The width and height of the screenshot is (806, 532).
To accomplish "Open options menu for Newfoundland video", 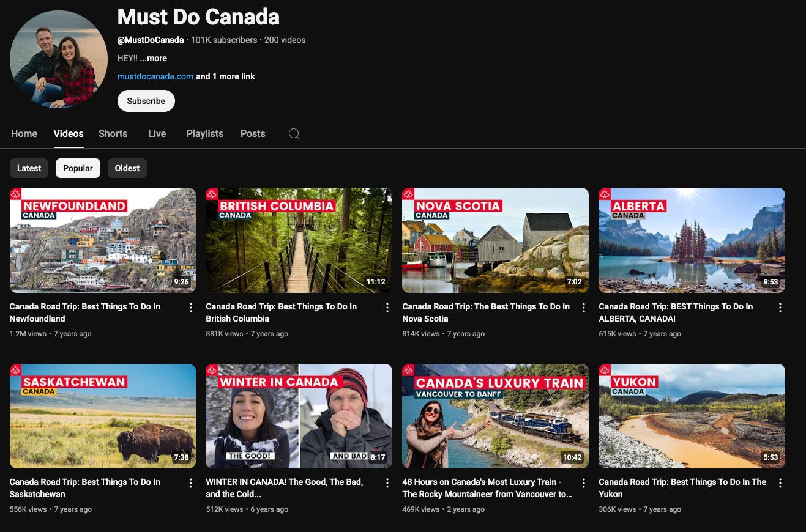I will [x=191, y=308].
